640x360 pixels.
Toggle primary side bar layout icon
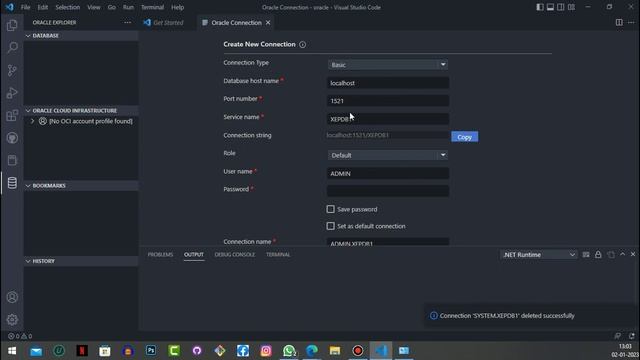pos(540,7)
